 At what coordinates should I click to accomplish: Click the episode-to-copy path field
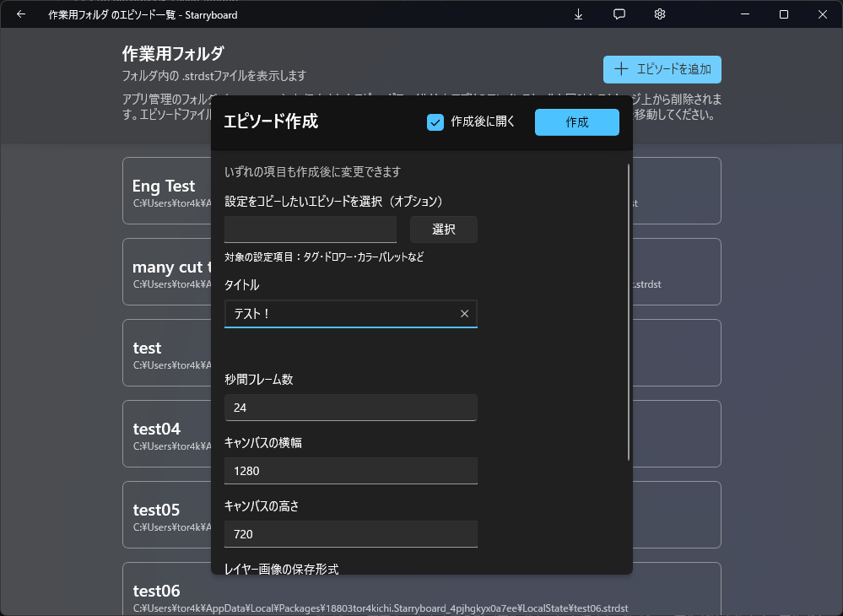(310, 230)
